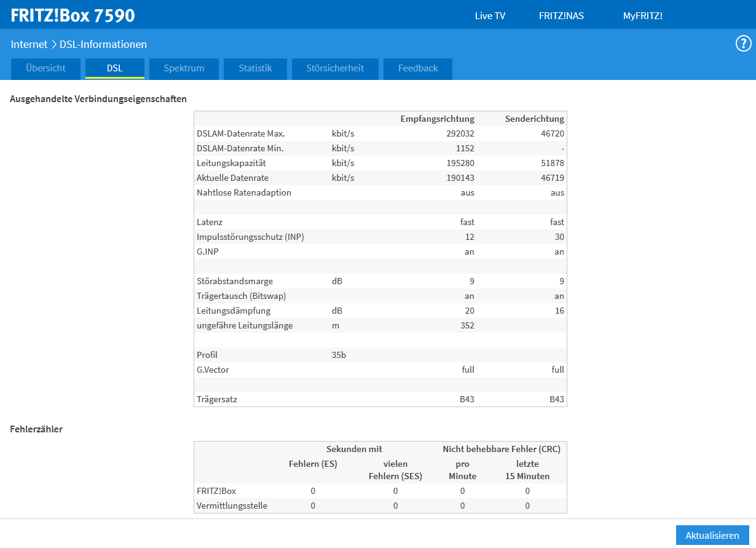Click the Senderichtung column header
Screen dimensions: 756x548
pos(535,119)
